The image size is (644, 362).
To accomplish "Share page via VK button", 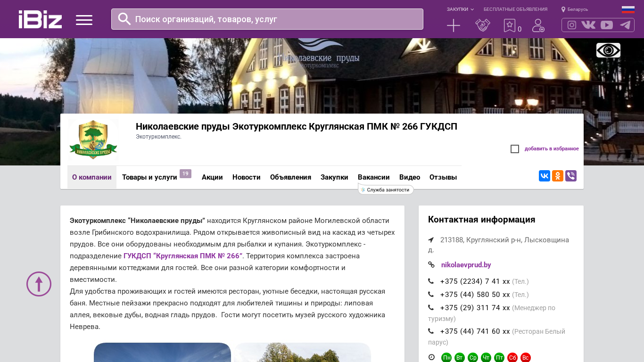I will (x=545, y=176).
